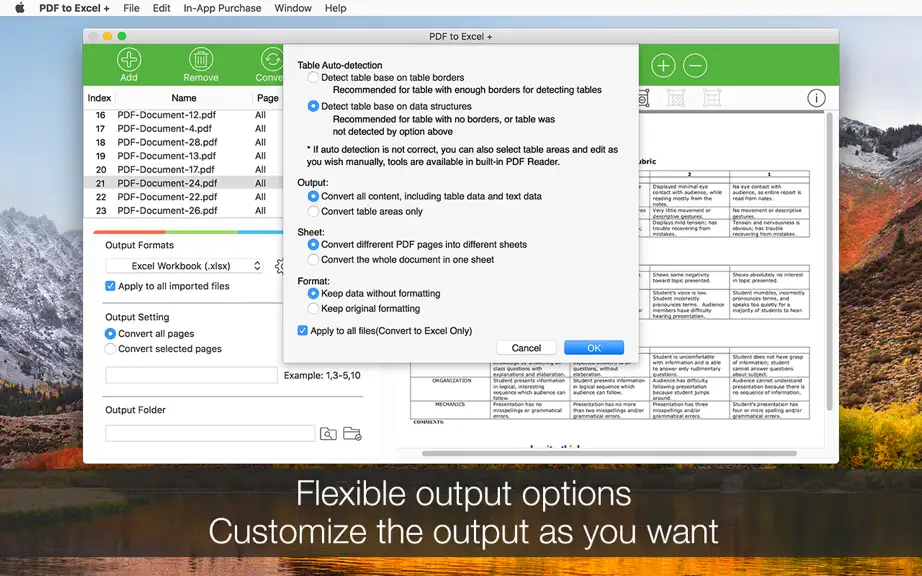Image resolution: width=922 pixels, height=576 pixels.
Task: Open the info circle icon
Action: [816, 98]
